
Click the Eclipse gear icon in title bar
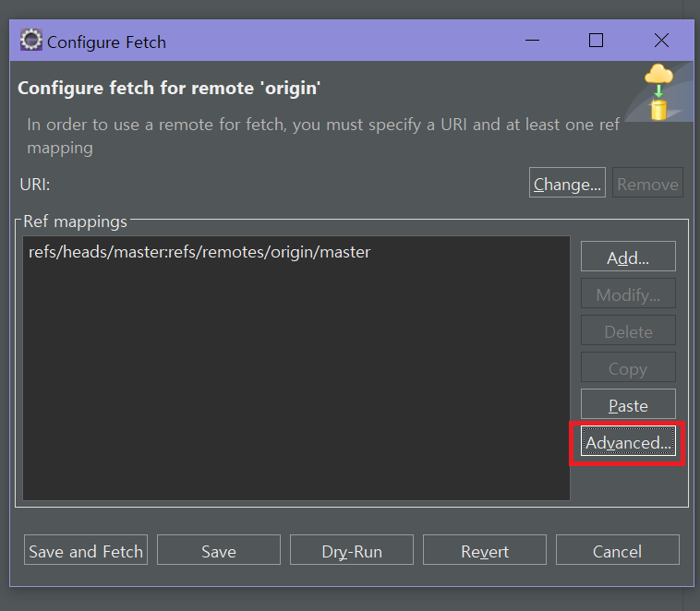[x=30, y=41]
